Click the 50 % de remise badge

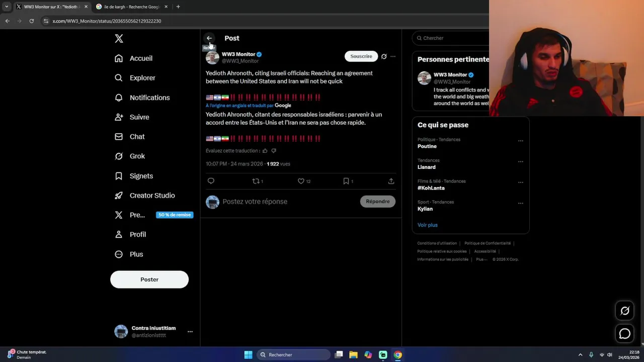pos(175,215)
